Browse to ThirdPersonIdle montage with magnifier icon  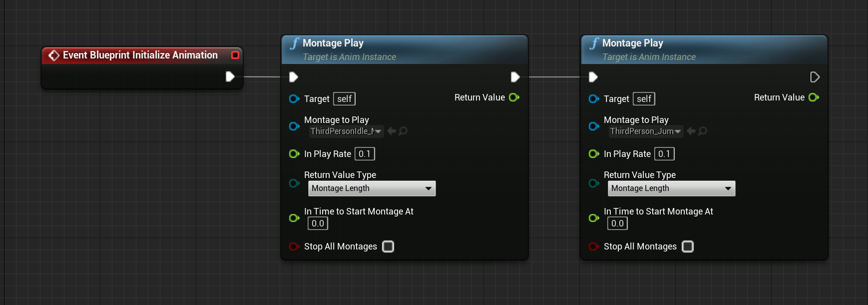[403, 131]
